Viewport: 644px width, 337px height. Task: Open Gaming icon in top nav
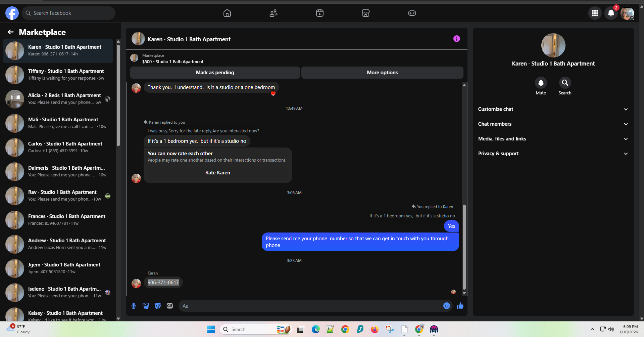click(412, 13)
